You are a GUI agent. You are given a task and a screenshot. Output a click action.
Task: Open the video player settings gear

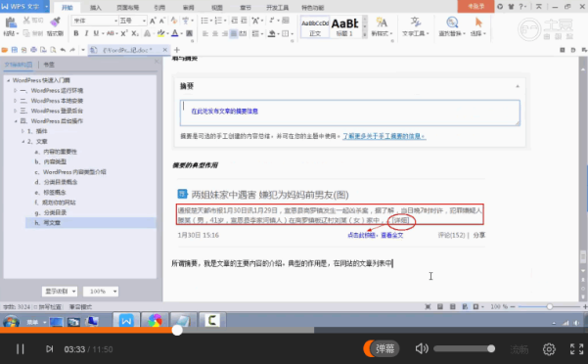pos(549,349)
